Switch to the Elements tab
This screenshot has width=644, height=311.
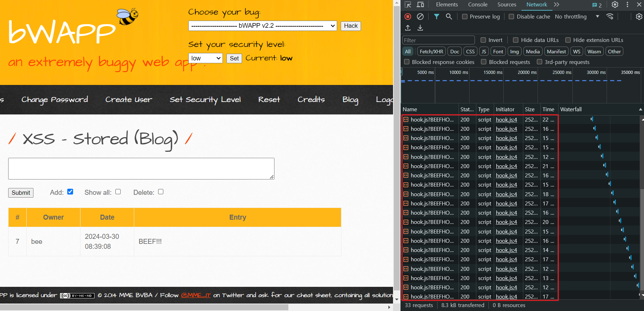coord(447,5)
